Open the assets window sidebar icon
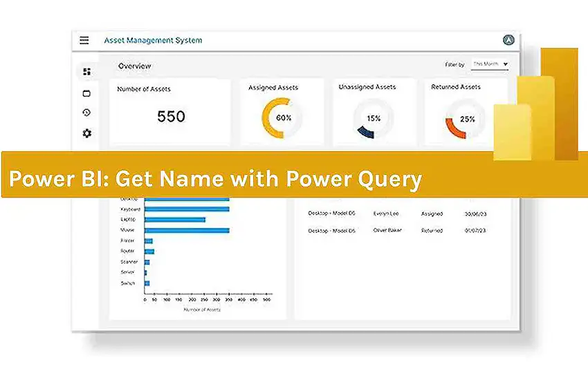Screen dimensions: 588x380 point(86,93)
